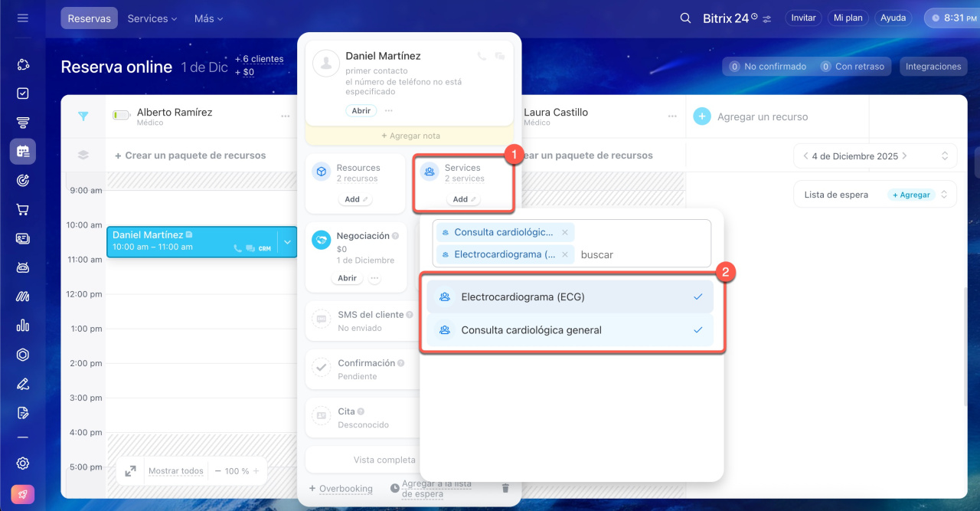Click the trash icon to delete booking
This screenshot has width=980, height=511.
coord(505,488)
